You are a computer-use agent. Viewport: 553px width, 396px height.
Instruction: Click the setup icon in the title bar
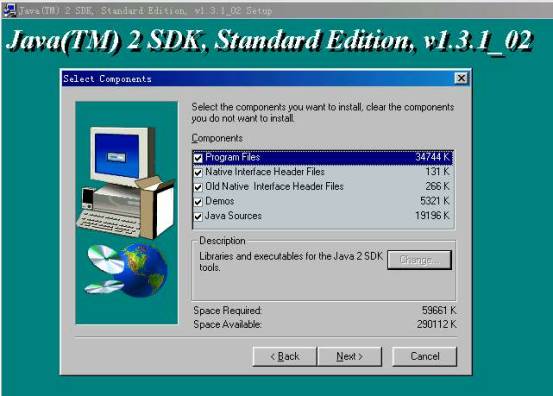pyautogui.click(x=9, y=10)
